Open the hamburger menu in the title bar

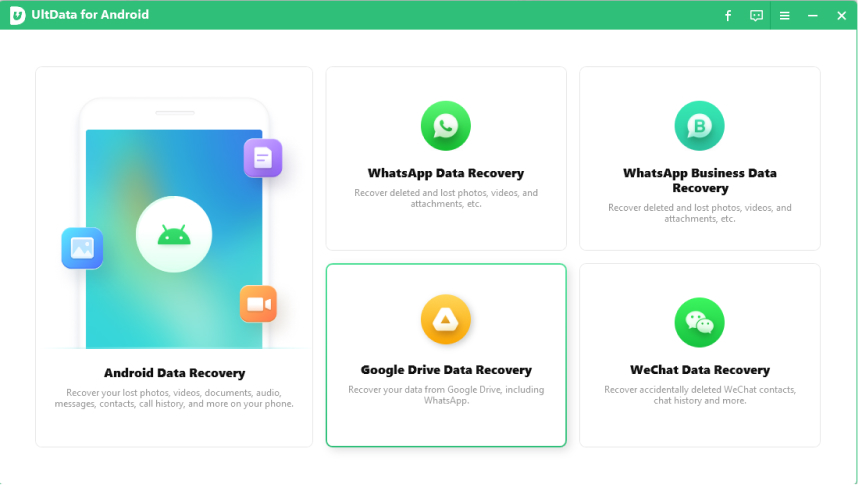[x=785, y=15]
